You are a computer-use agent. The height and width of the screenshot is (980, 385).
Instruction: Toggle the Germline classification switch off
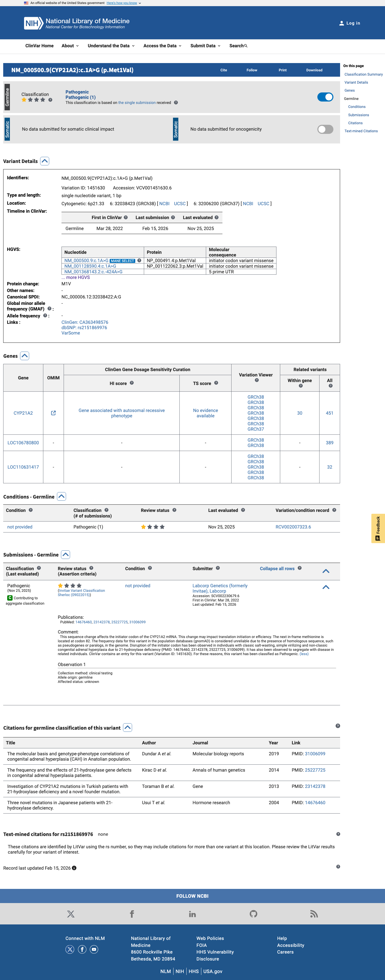pyautogui.click(x=325, y=98)
